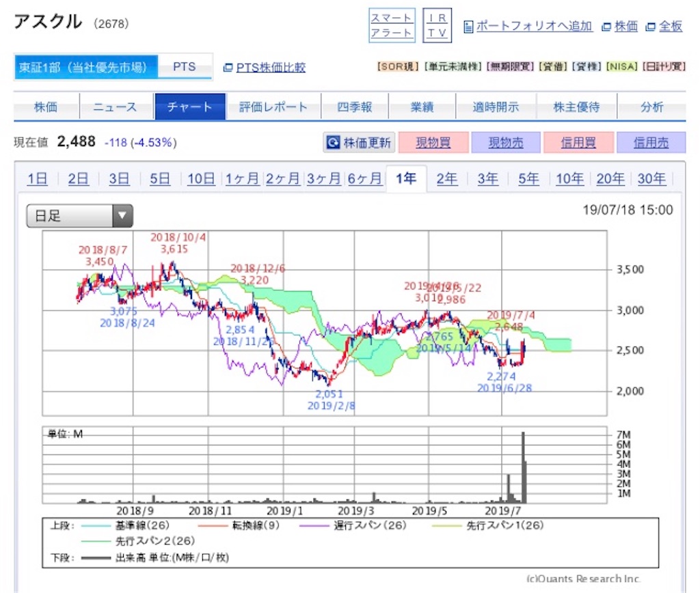Set chart period to 10年
Screen dimensions: 700x593
[x=569, y=178]
